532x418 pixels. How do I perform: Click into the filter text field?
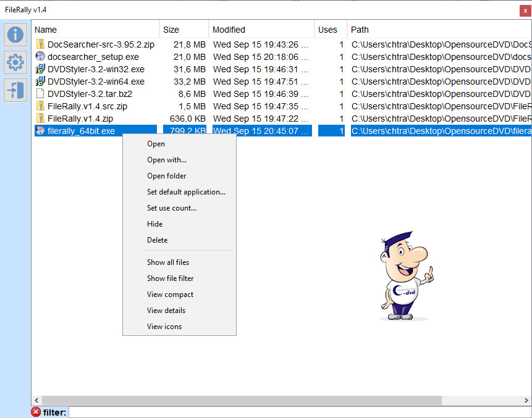pos(297,412)
